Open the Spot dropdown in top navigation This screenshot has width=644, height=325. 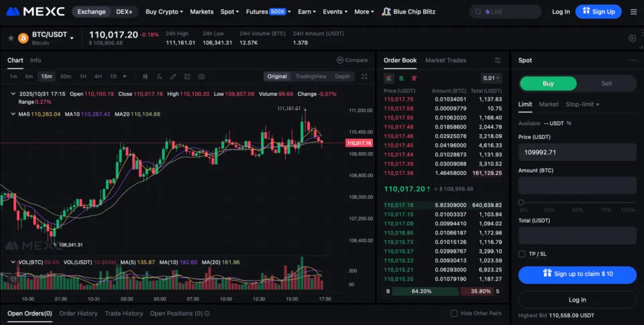pyautogui.click(x=229, y=11)
